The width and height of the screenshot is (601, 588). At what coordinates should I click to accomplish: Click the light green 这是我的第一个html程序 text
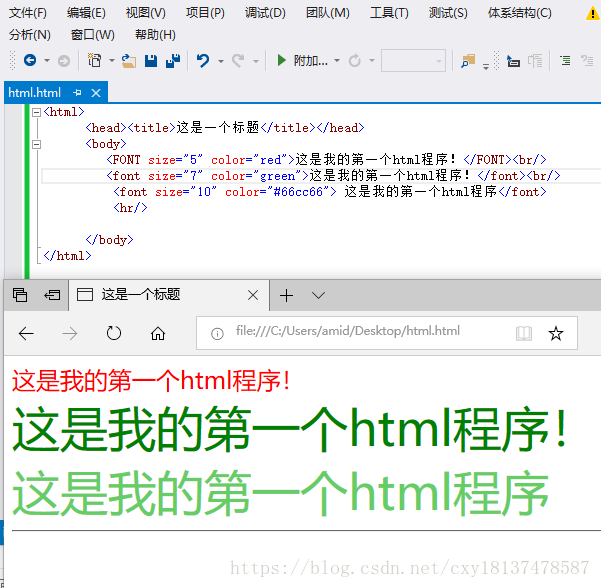pos(281,494)
